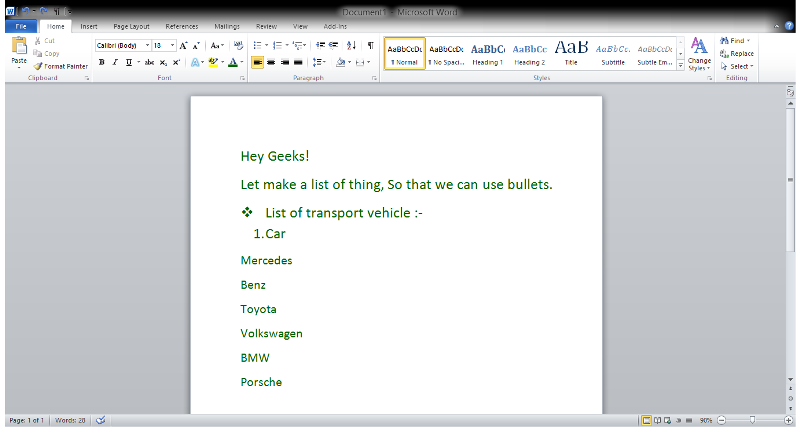Image resolution: width=800 pixels, height=431 pixels.
Task: Click the Clear Formatting icon
Action: (238, 46)
